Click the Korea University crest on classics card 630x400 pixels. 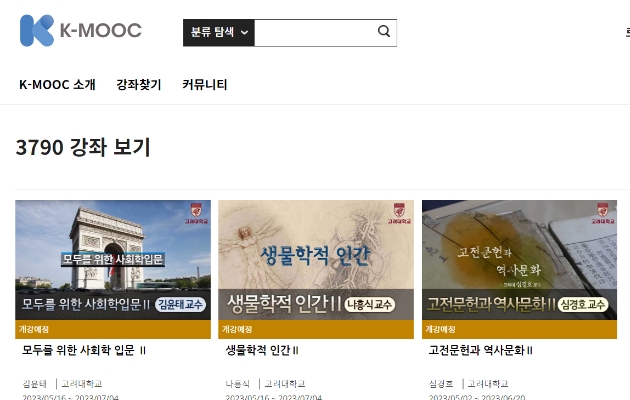coord(603,213)
